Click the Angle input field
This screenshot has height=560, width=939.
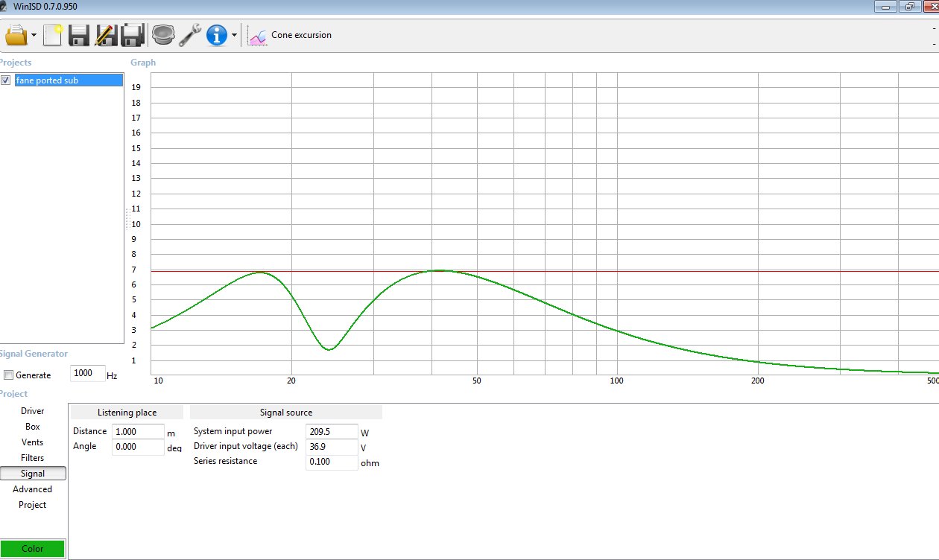(x=138, y=447)
